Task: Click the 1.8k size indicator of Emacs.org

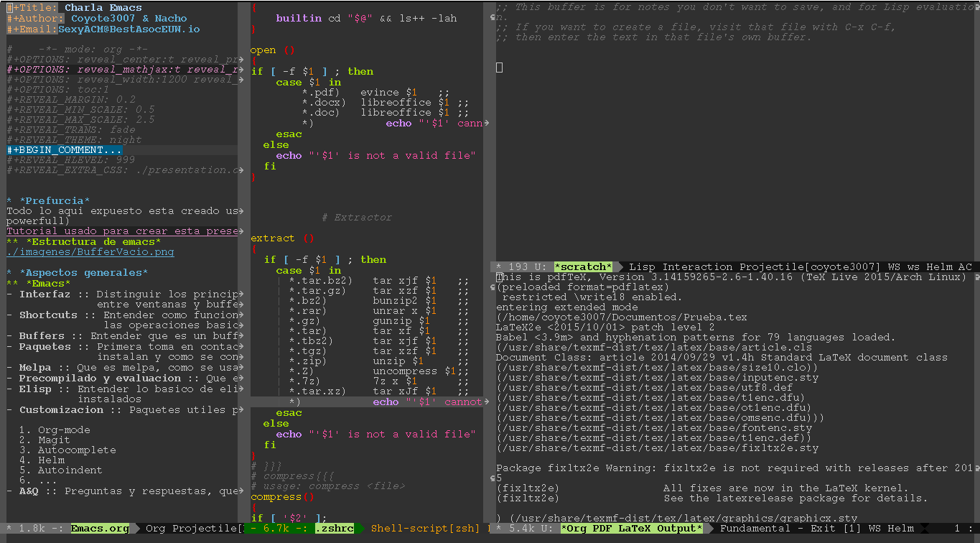Action: tap(32, 529)
